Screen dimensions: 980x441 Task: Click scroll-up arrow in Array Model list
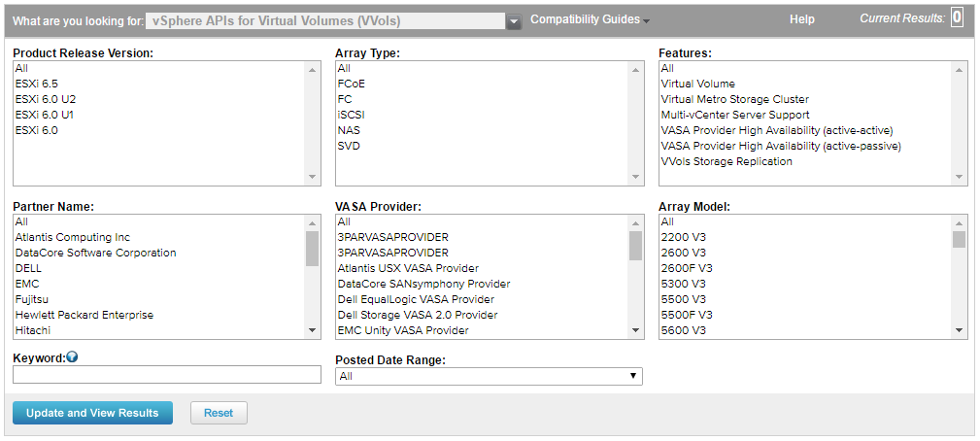coord(959,223)
